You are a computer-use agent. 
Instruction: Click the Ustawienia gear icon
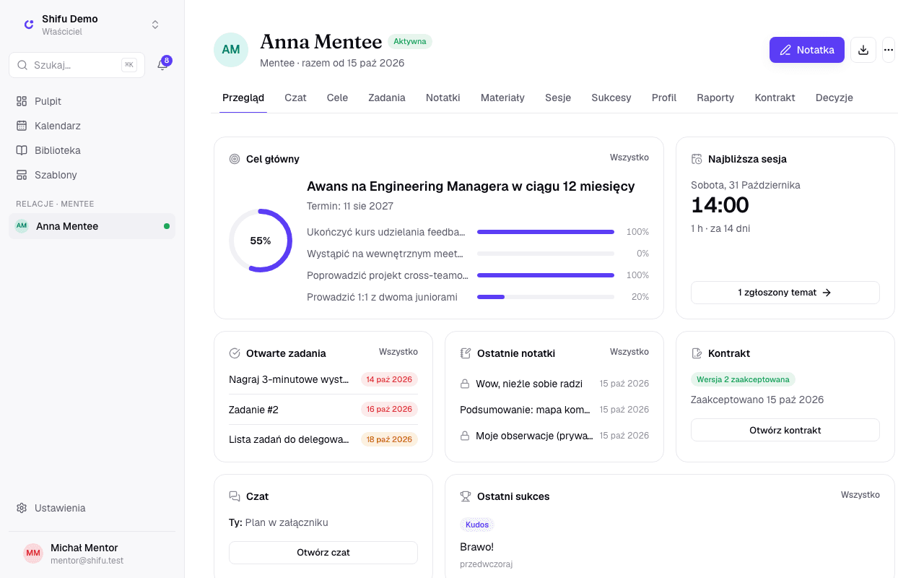pos(22,508)
